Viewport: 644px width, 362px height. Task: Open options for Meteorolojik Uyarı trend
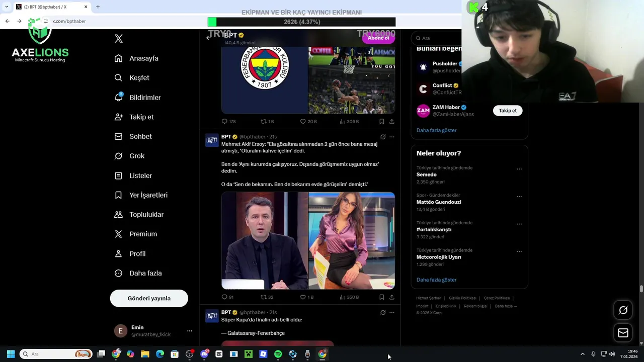519,251
